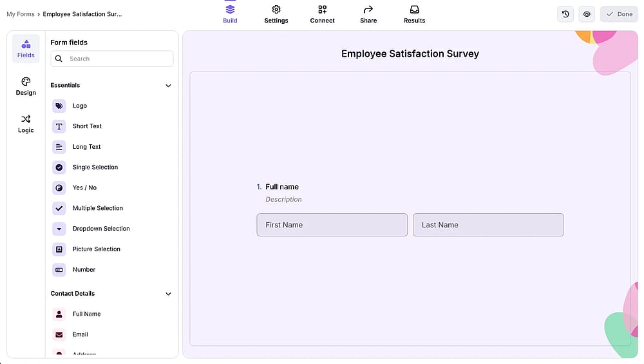Image resolution: width=644 pixels, height=364 pixels.
Task: Add the Picture Selection field icon
Action: tap(59, 249)
